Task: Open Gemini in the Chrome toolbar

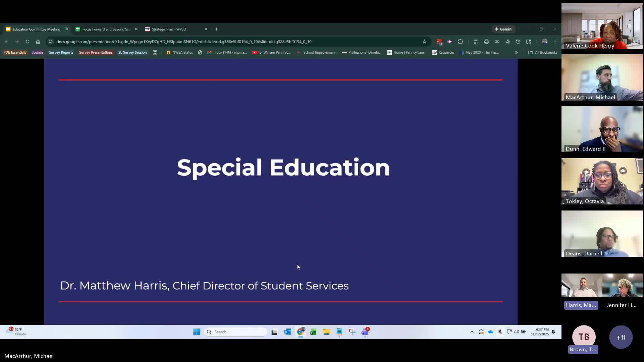Action: tap(504, 29)
